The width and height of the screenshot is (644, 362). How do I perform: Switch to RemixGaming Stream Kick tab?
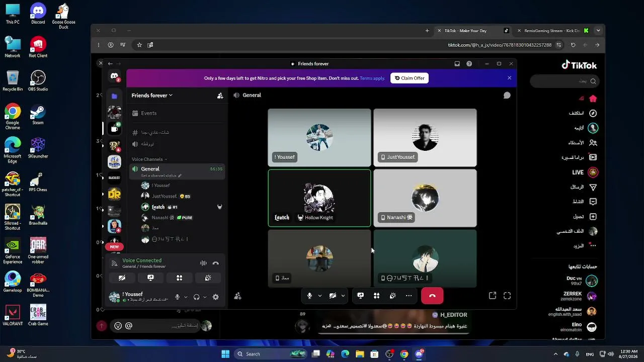(552, 31)
